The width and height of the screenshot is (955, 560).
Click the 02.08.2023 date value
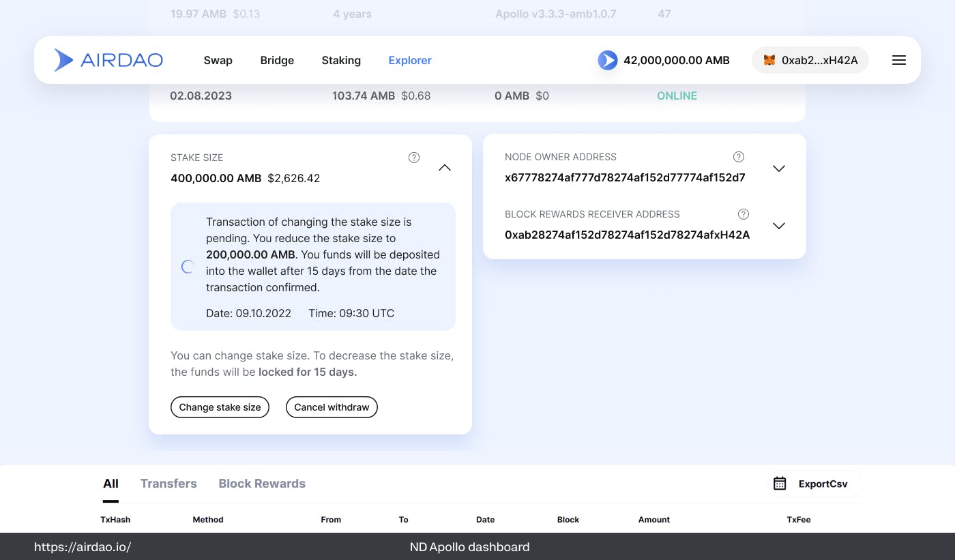(x=201, y=95)
